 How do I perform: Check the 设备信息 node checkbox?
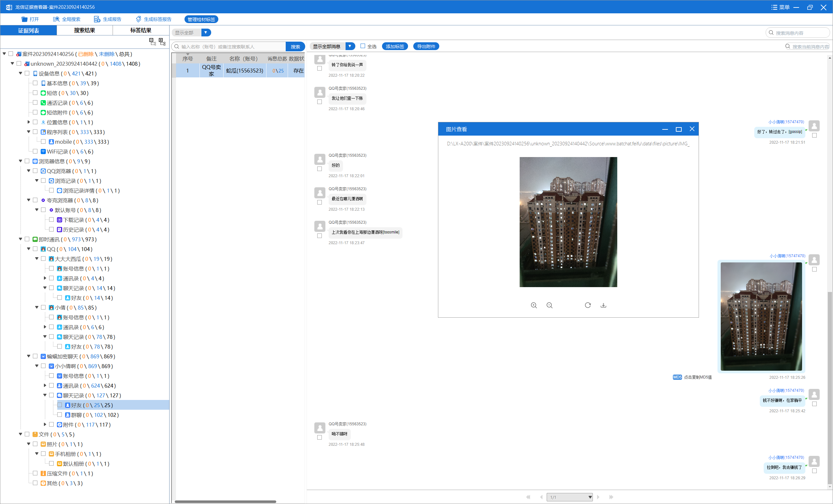[x=27, y=73]
